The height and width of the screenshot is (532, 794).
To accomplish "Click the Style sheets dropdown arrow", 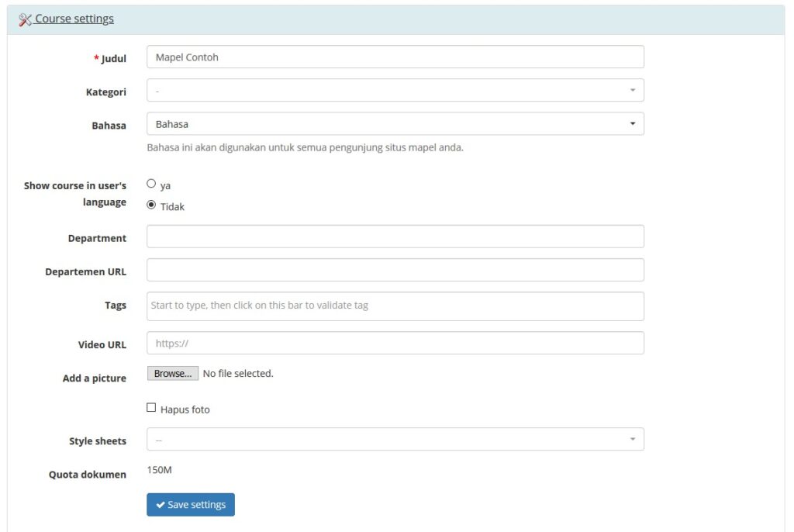I will (x=632, y=440).
